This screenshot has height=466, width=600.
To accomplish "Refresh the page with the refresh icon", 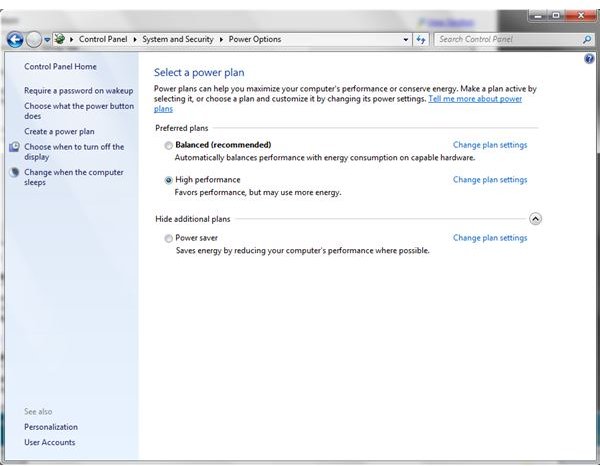I will pyautogui.click(x=421, y=39).
